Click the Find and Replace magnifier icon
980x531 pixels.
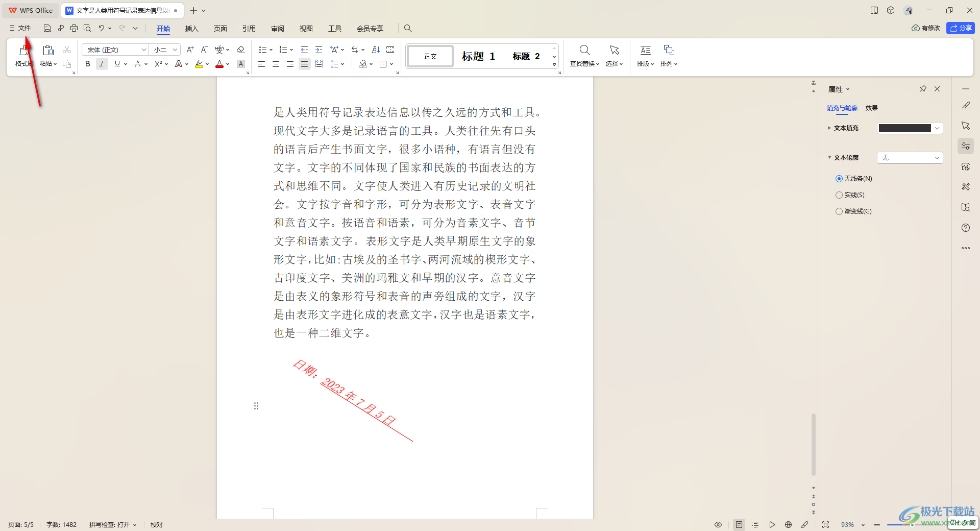[585, 50]
